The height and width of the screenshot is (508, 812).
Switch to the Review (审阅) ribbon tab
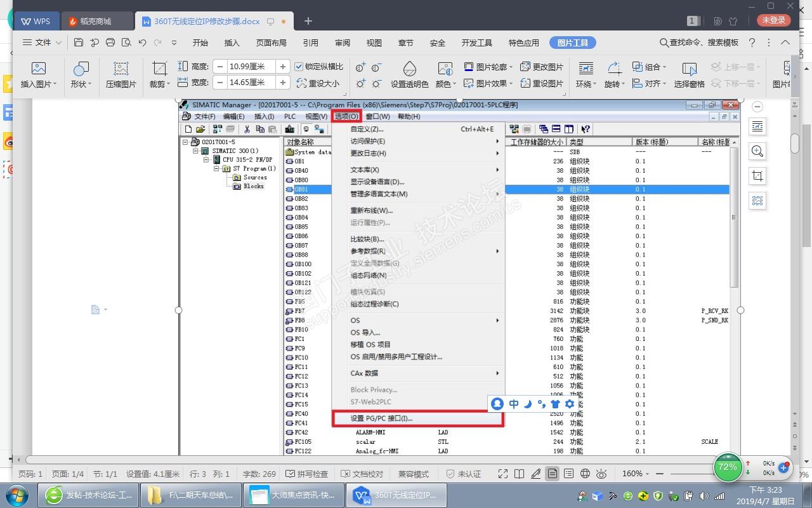point(343,43)
